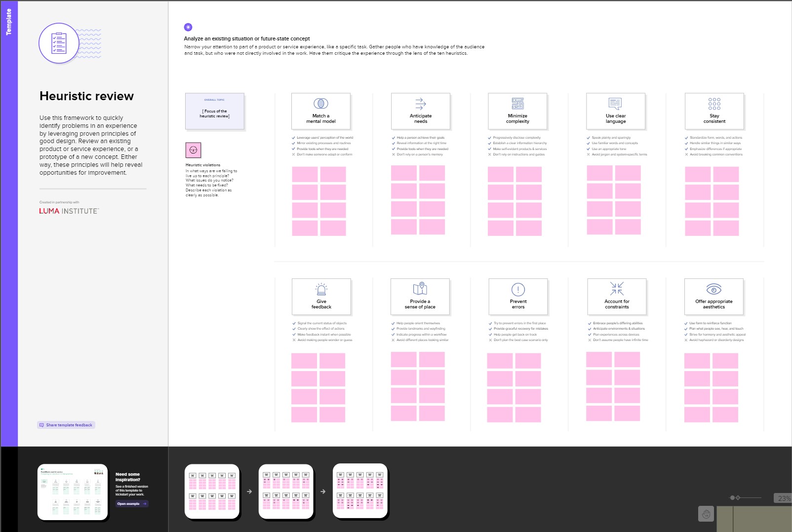Click the Use clear language speech bubble icon

pyautogui.click(x=616, y=104)
